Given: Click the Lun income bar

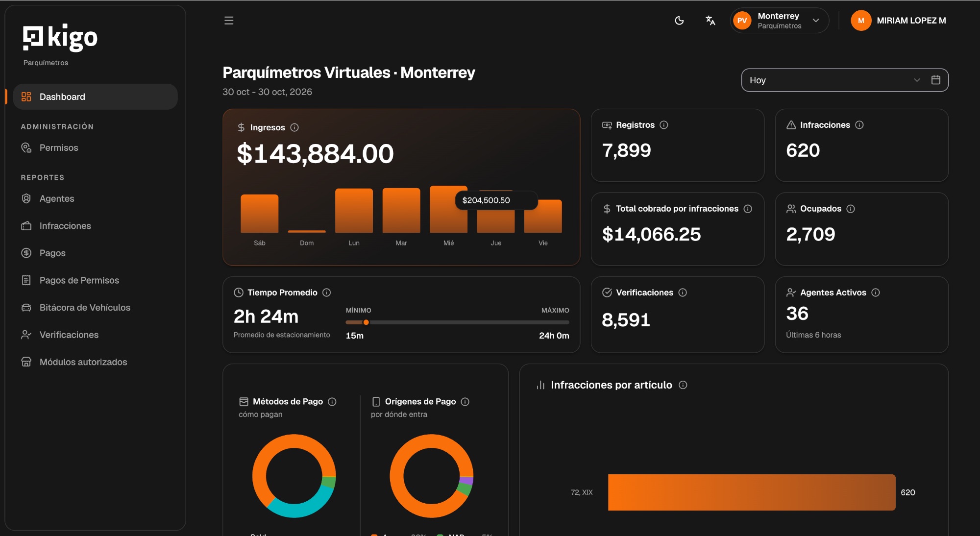Looking at the screenshot, I should click(354, 211).
